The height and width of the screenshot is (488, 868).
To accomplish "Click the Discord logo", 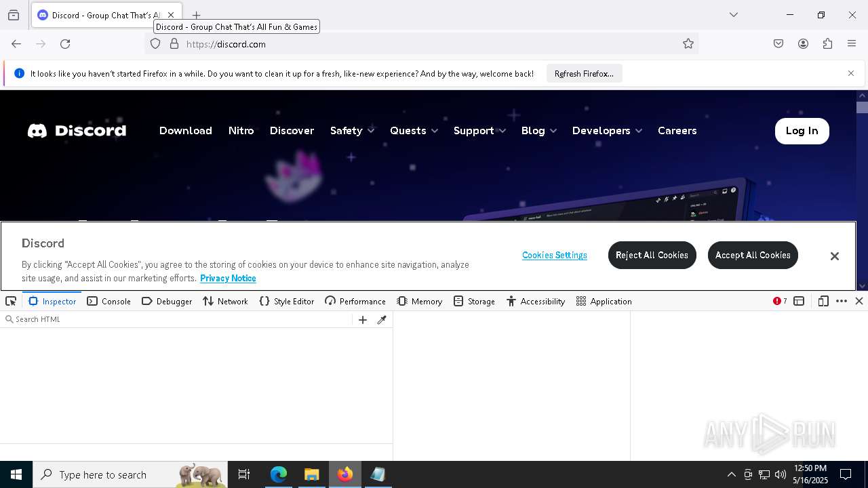I will click(x=77, y=131).
